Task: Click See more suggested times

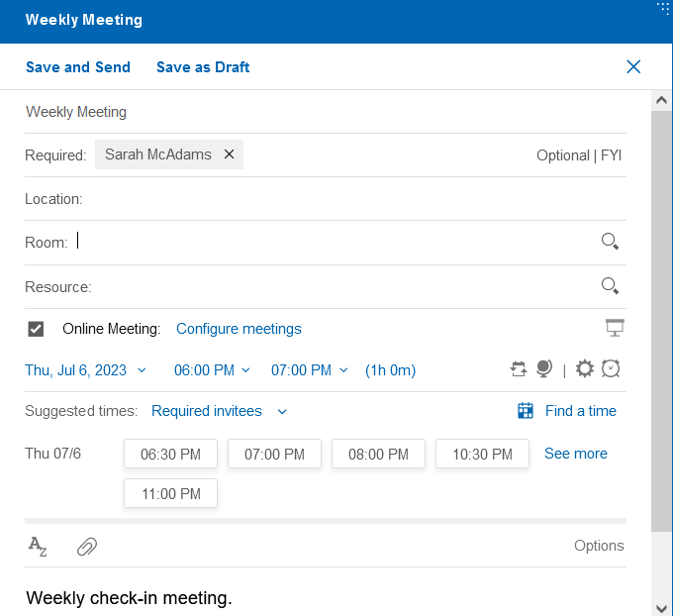Action: tap(576, 454)
